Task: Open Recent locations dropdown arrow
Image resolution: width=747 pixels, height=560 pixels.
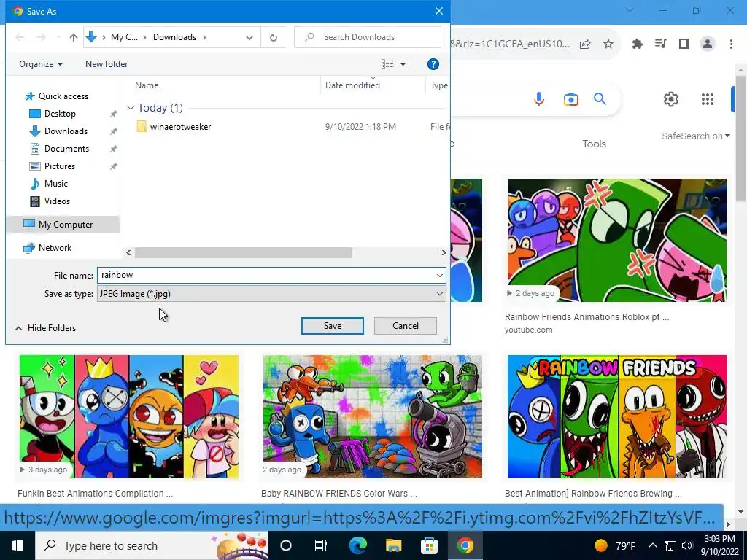Action: [58, 37]
